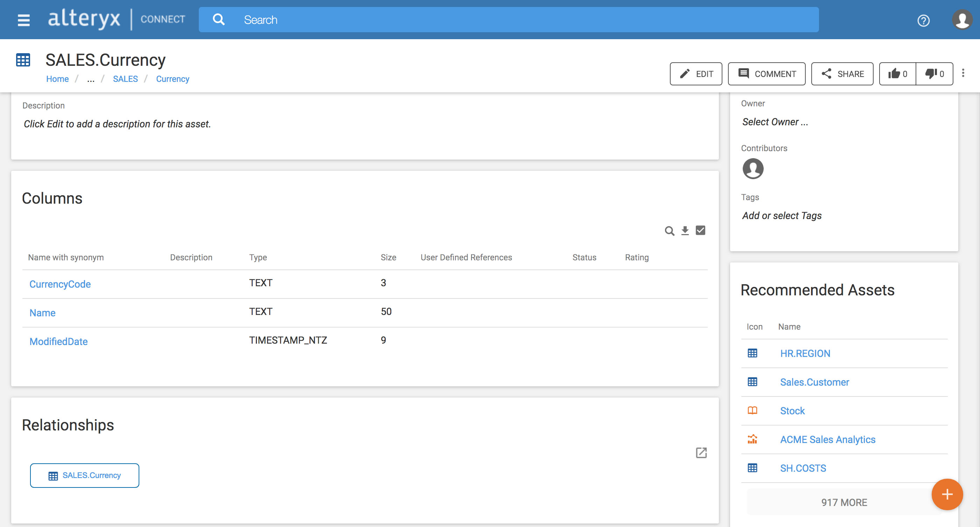
Task: Open the SH.COSTS recommended asset
Action: [x=803, y=468]
